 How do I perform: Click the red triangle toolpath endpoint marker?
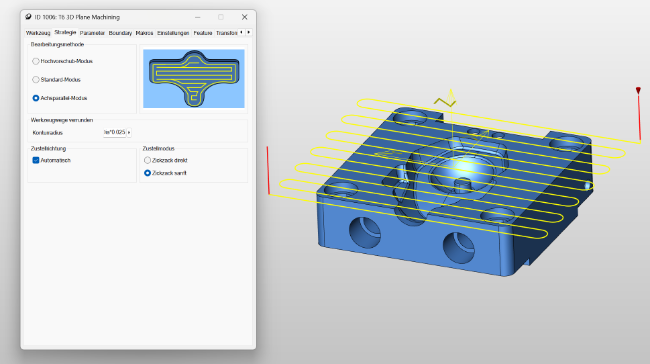pos(638,90)
